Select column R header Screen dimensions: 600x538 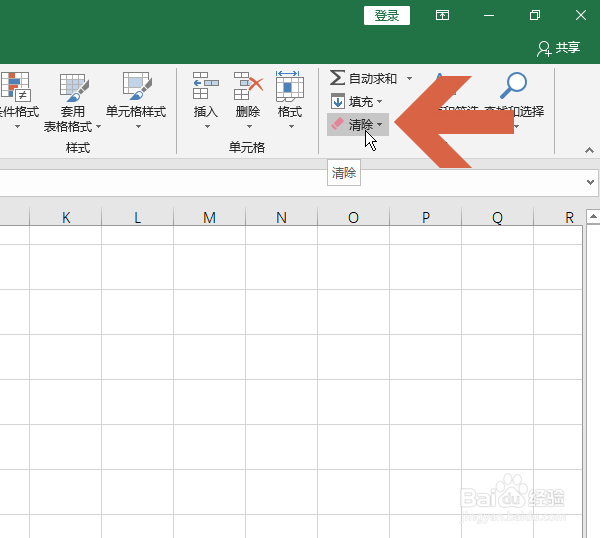point(558,217)
